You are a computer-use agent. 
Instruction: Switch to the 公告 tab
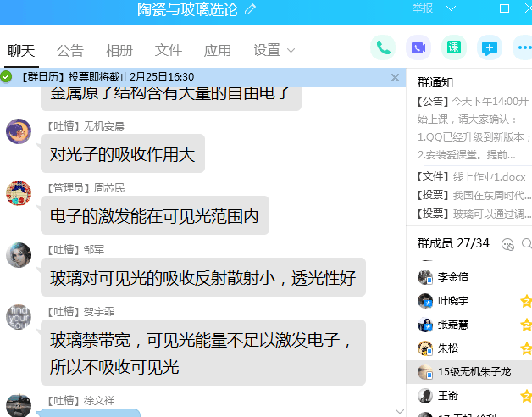coord(70,50)
